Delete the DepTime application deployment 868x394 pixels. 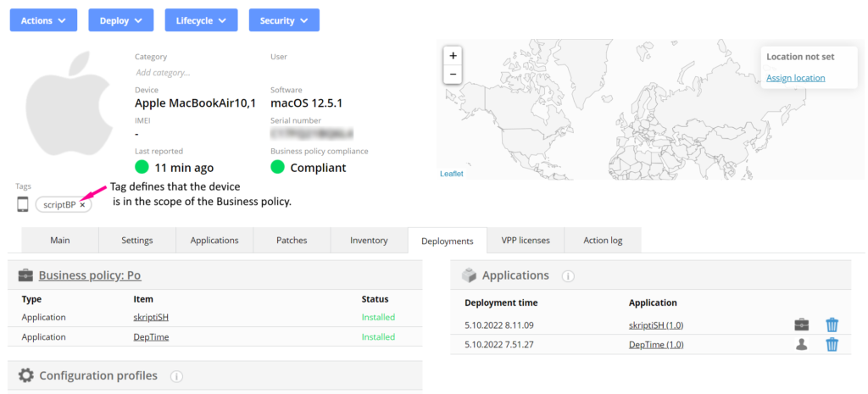coord(832,344)
